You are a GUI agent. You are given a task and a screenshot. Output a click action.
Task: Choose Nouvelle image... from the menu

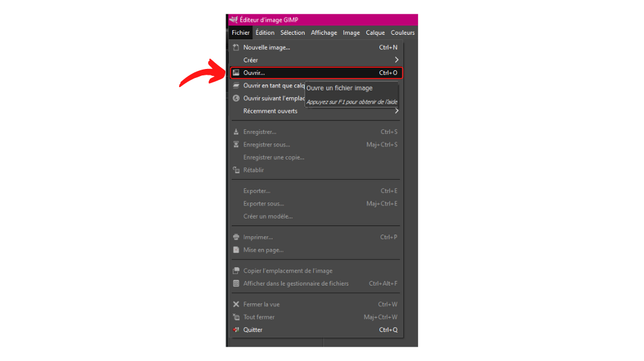pyautogui.click(x=316, y=47)
